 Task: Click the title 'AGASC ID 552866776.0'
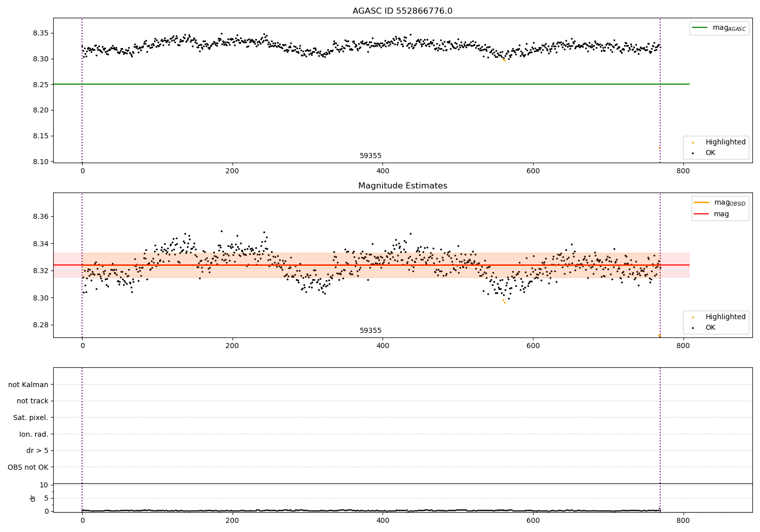(x=402, y=11)
